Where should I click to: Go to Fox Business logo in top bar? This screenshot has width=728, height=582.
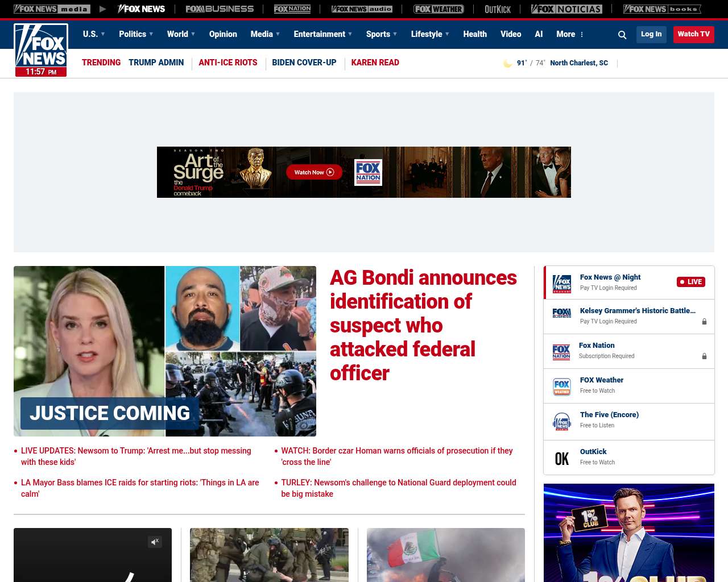point(220,9)
